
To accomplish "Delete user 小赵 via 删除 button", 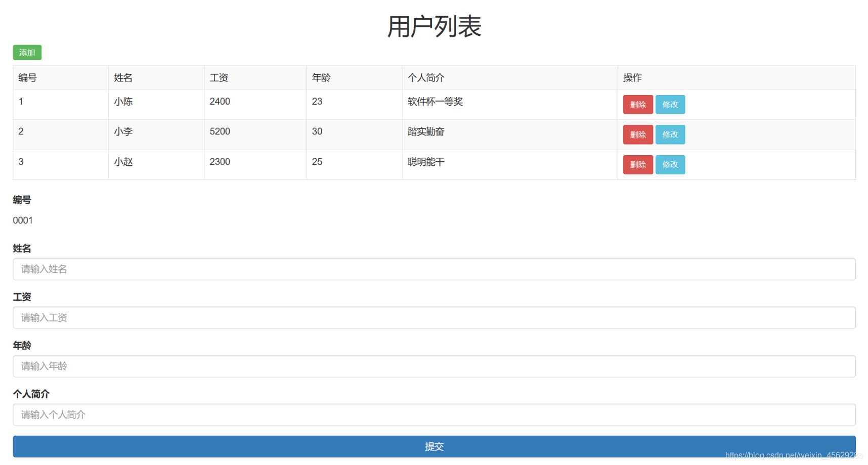I will (637, 164).
